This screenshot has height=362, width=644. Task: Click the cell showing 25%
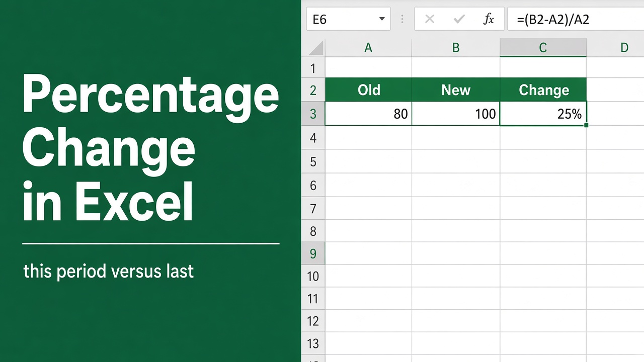543,114
